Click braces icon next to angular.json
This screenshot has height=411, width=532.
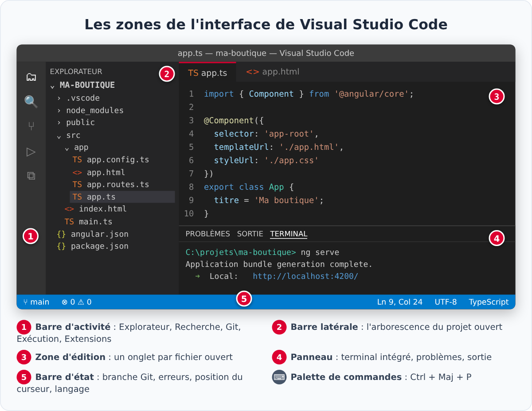pos(61,234)
